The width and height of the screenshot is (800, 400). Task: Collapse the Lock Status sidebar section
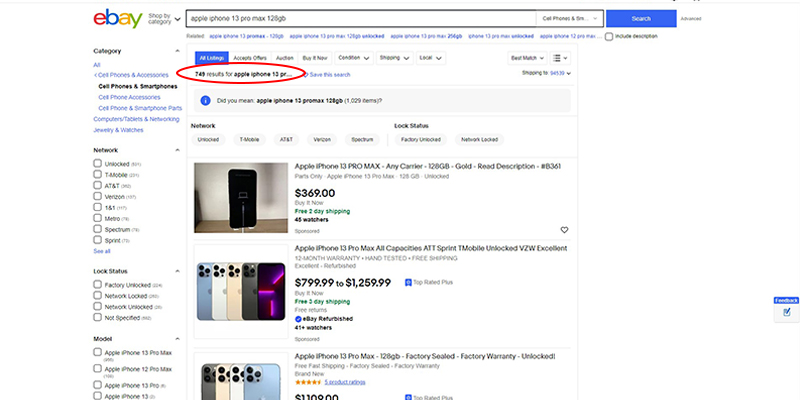(178, 271)
